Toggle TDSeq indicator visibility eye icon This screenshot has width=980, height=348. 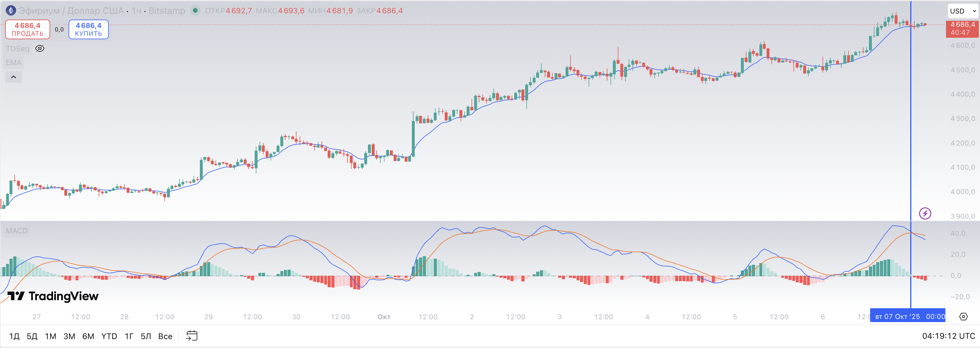[x=40, y=49]
